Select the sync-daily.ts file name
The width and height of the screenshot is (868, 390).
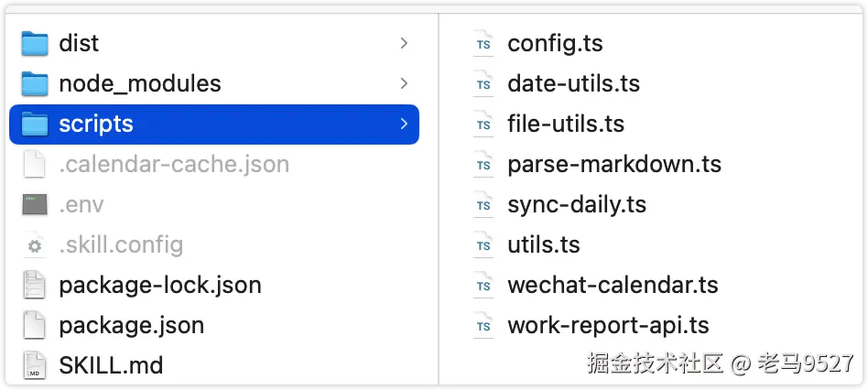[577, 204]
